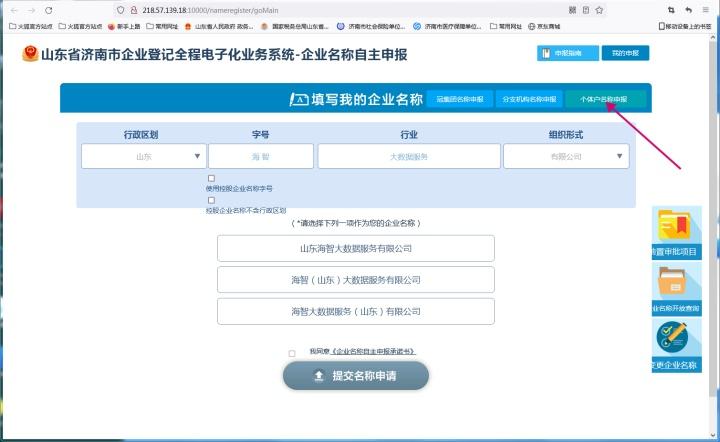Reload the page with the refresh icon
The image size is (720, 442).
pos(49,10)
